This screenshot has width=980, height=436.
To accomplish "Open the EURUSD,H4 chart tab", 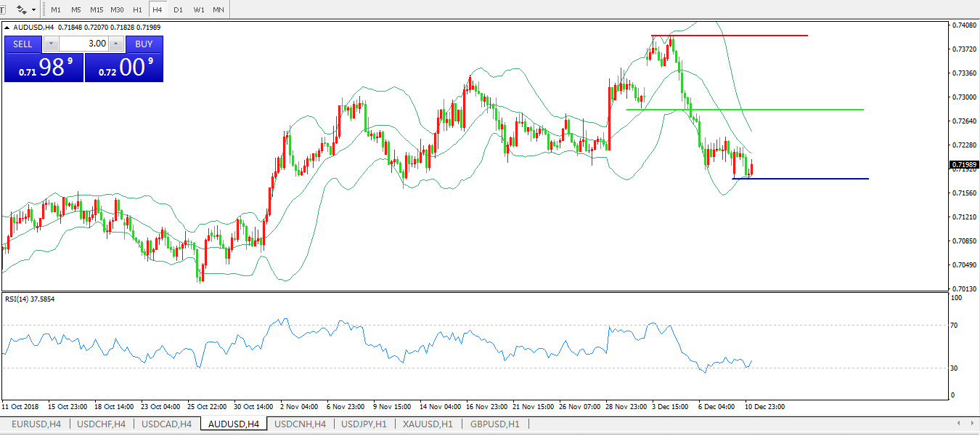I will [x=35, y=424].
